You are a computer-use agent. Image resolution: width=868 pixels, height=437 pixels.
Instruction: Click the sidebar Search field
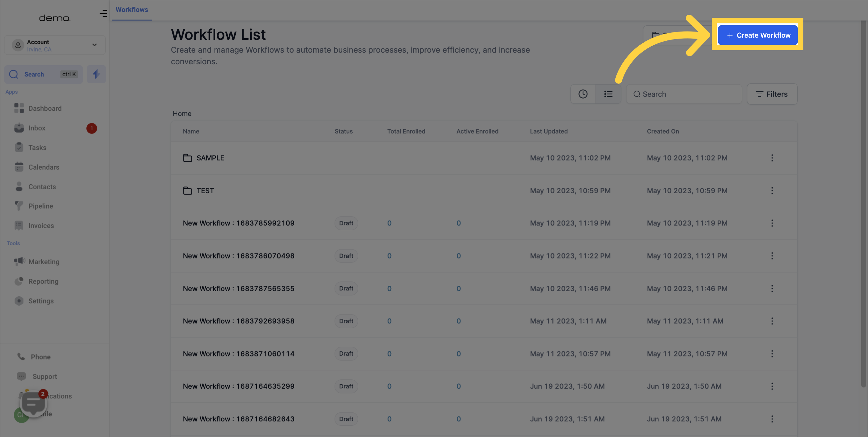tap(43, 74)
